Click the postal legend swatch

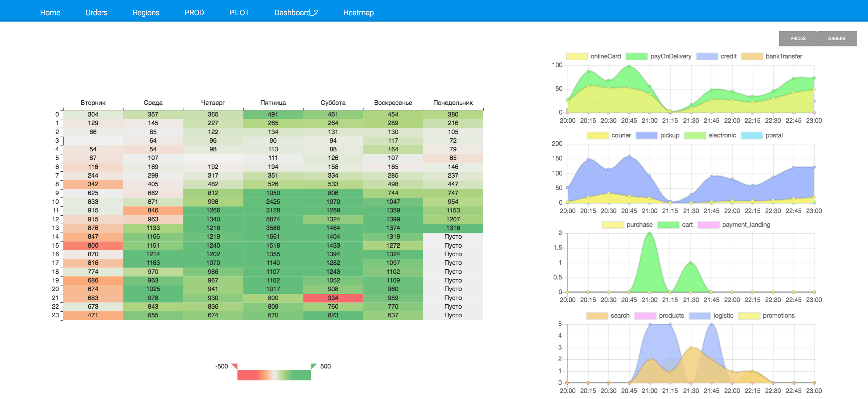(x=751, y=136)
